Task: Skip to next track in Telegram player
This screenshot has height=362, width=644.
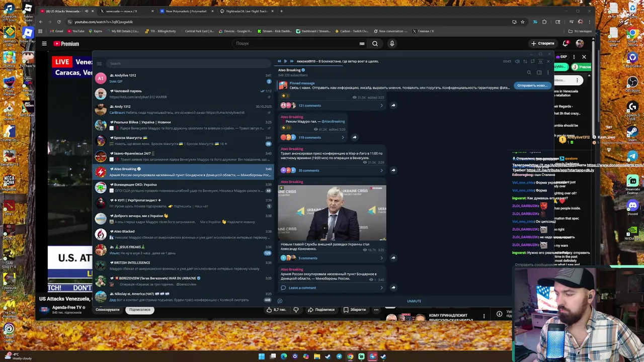Action: [x=291, y=61]
